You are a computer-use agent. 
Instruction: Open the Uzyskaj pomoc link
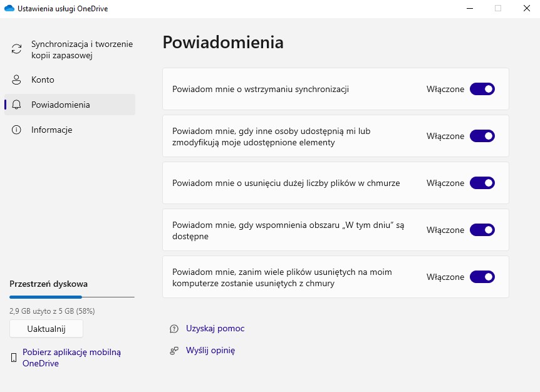(215, 328)
